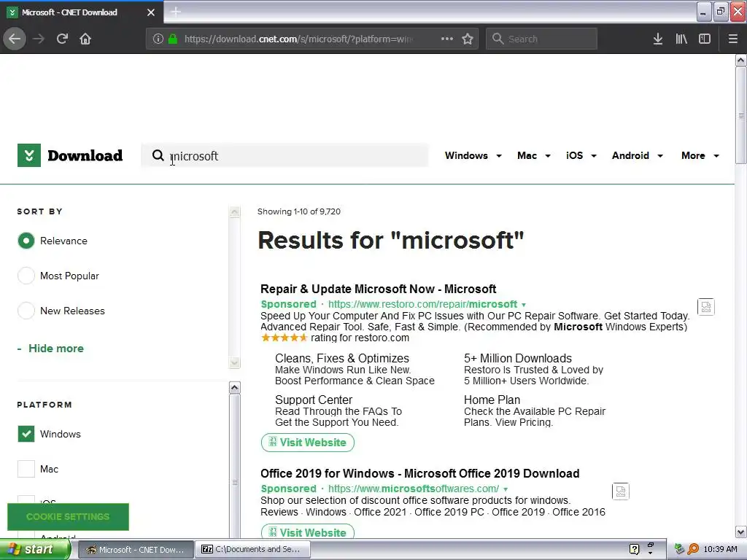Screen dimensions: 747x560
Task: Click the site search field containing microsoft
Action: [x=285, y=156]
